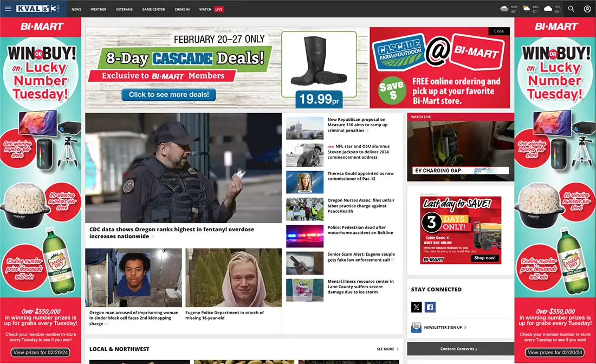This screenshot has height=364, width=596.
Task: Click the 'you are not alone' story thumbnail
Action: [x=305, y=290]
